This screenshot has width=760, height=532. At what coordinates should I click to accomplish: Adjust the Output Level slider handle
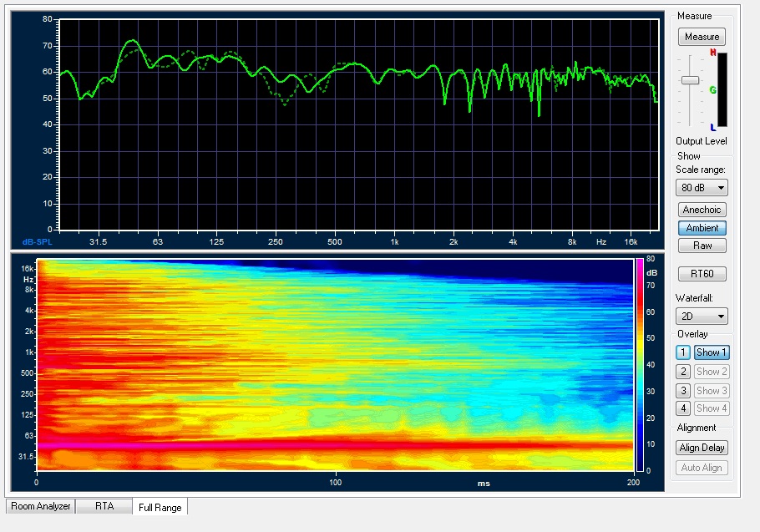[690, 80]
